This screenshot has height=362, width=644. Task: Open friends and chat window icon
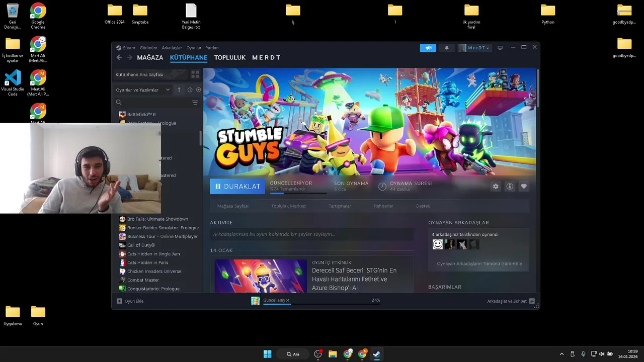[532, 301]
